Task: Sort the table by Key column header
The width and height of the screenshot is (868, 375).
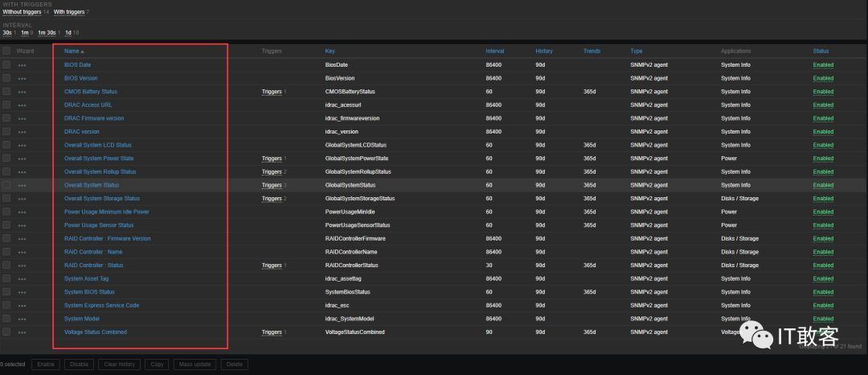Action: point(330,51)
